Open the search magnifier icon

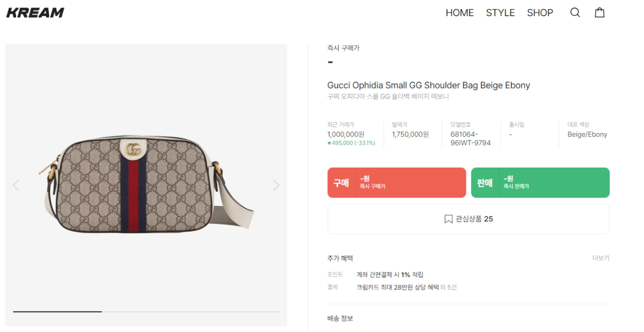tap(575, 12)
